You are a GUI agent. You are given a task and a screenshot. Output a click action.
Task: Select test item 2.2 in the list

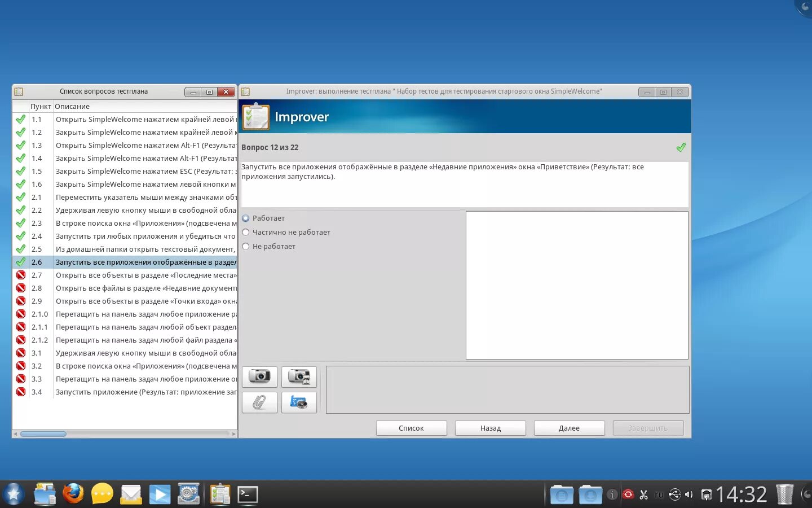pyautogui.click(x=125, y=211)
